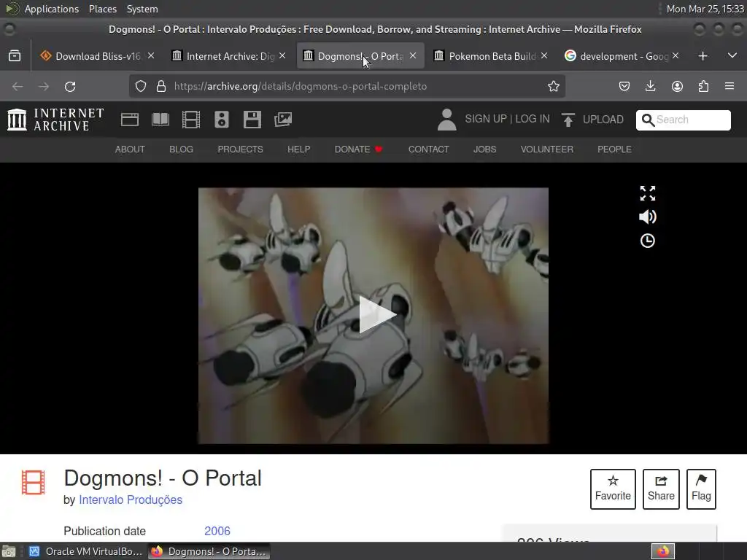
Task: Open the Texts books icon
Action: pos(160,119)
